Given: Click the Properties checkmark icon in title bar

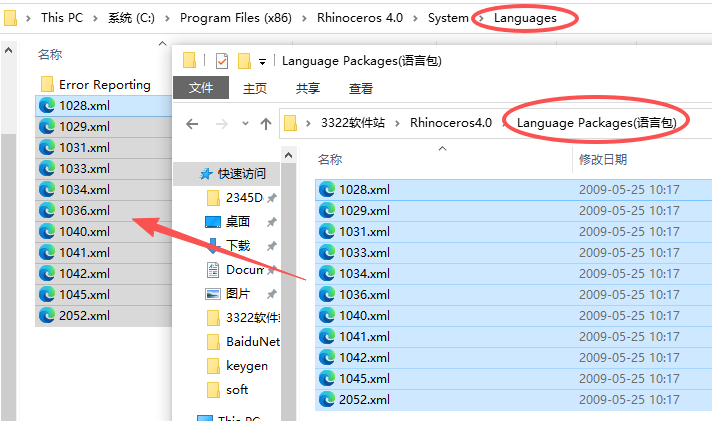Looking at the screenshot, I should point(222,60).
